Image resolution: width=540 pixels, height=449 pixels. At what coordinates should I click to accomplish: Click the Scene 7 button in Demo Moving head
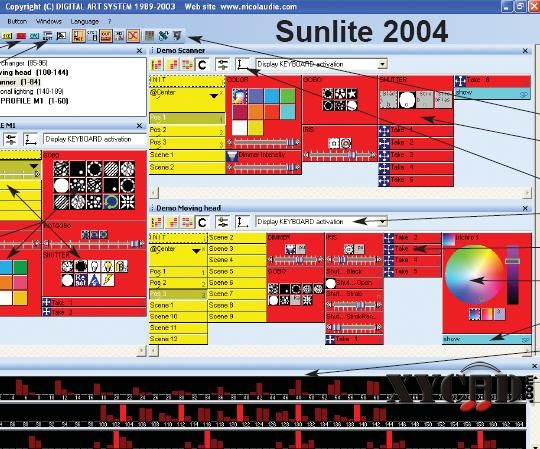(x=237, y=294)
